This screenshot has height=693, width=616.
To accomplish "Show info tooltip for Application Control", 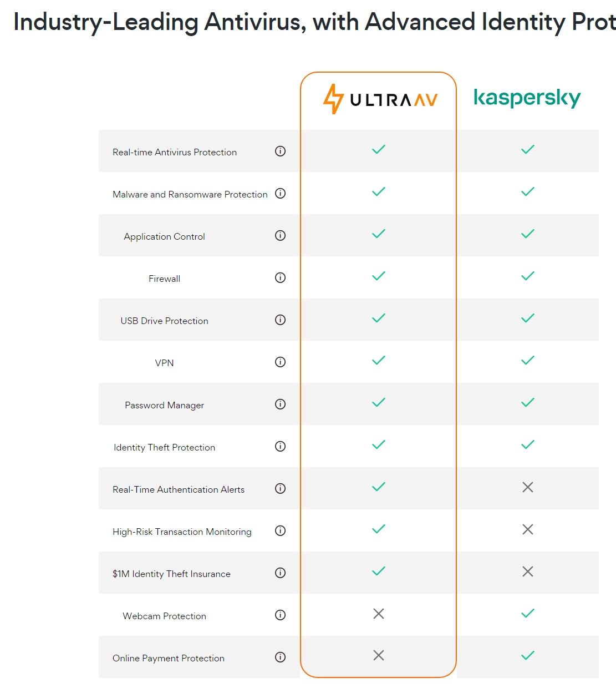I will tap(281, 235).
